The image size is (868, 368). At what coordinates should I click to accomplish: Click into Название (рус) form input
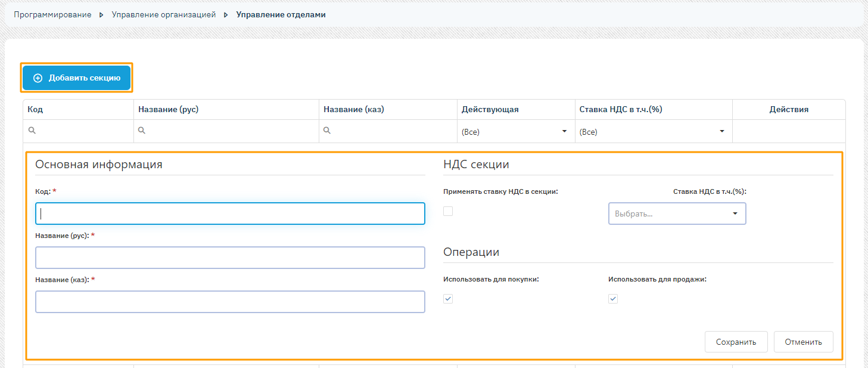pyautogui.click(x=230, y=258)
